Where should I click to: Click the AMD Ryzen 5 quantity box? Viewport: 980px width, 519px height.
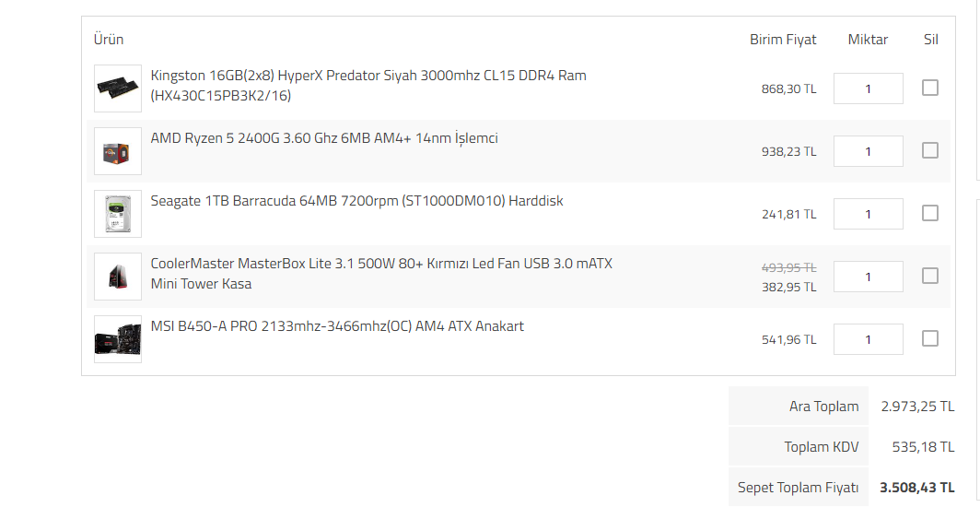[x=868, y=151]
